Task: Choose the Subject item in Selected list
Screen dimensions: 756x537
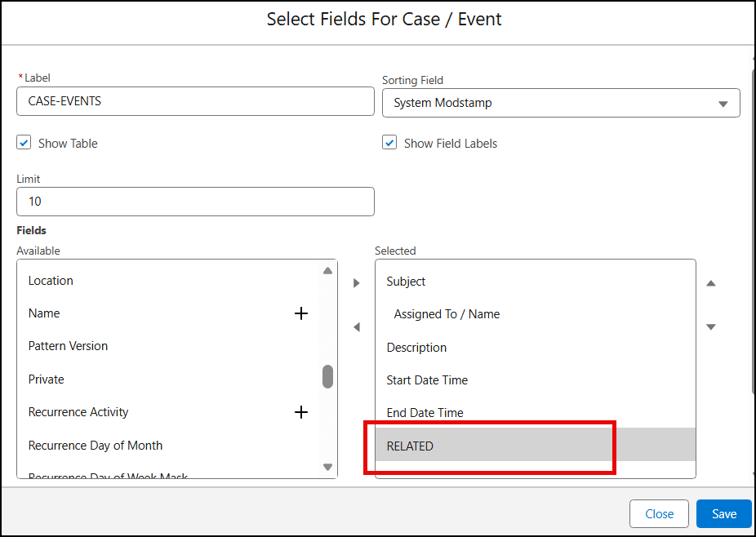Action: point(406,281)
